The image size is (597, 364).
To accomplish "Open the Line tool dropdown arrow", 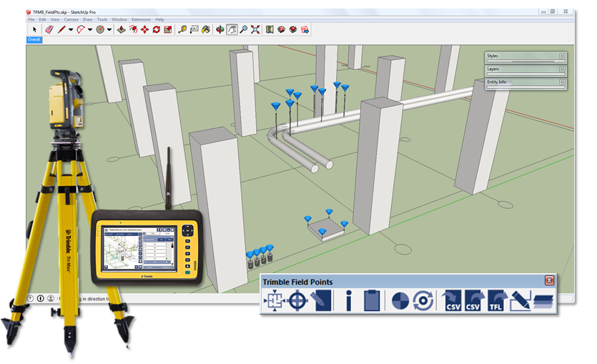I will click(x=71, y=30).
